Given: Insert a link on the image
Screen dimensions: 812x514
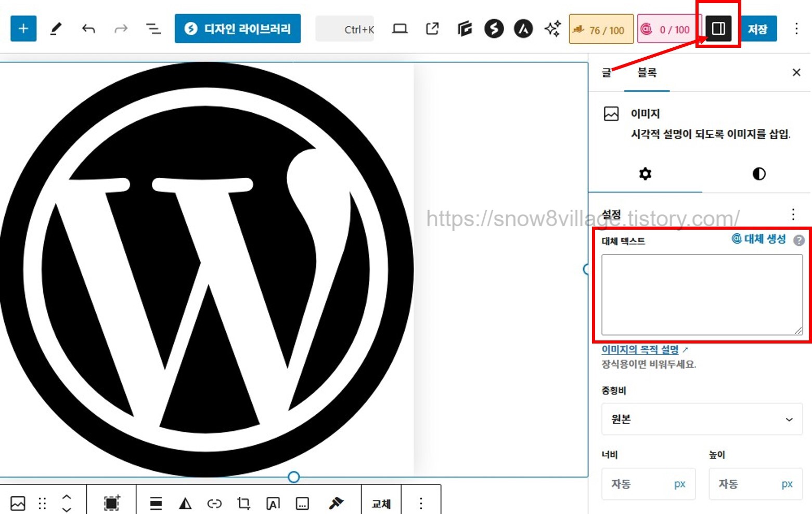Looking at the screenshot, I should tap(214, 503).
